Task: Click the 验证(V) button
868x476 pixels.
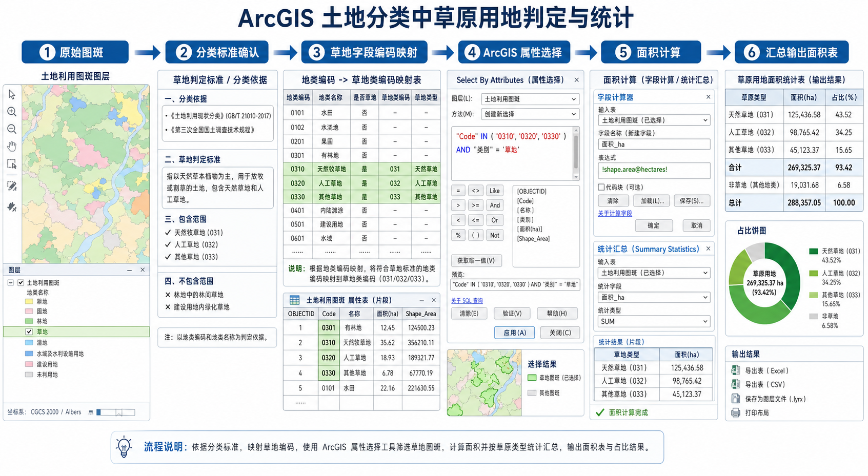Action: (512, 314)
